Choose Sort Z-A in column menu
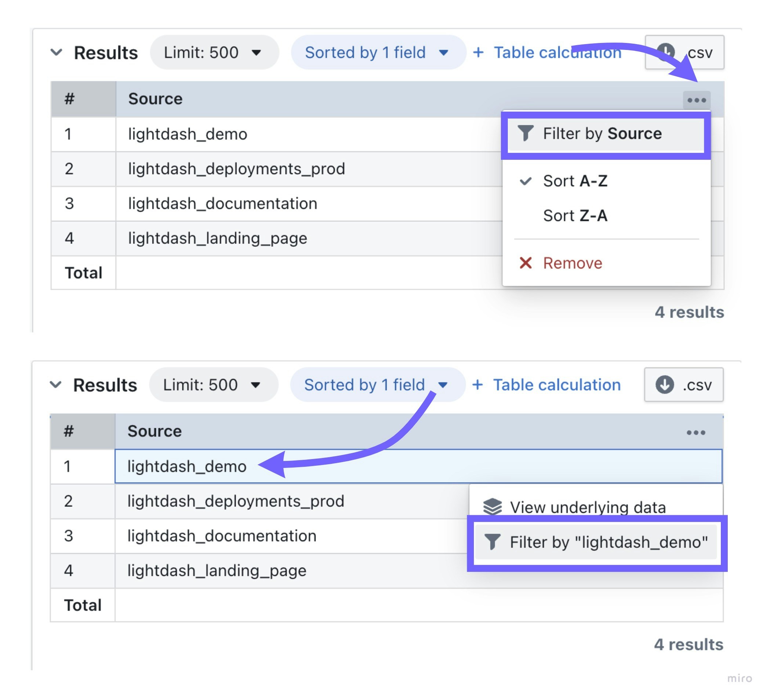 [x=575, y=216]
